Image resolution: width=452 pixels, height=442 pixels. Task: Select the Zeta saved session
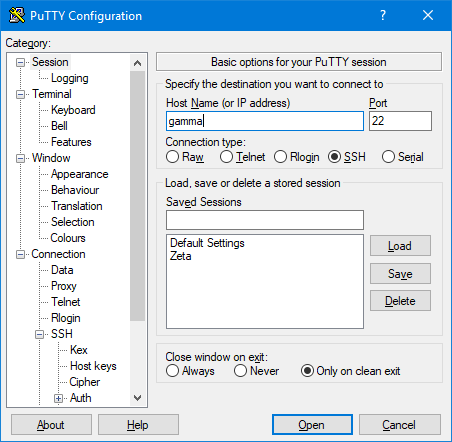coord(181,256)
